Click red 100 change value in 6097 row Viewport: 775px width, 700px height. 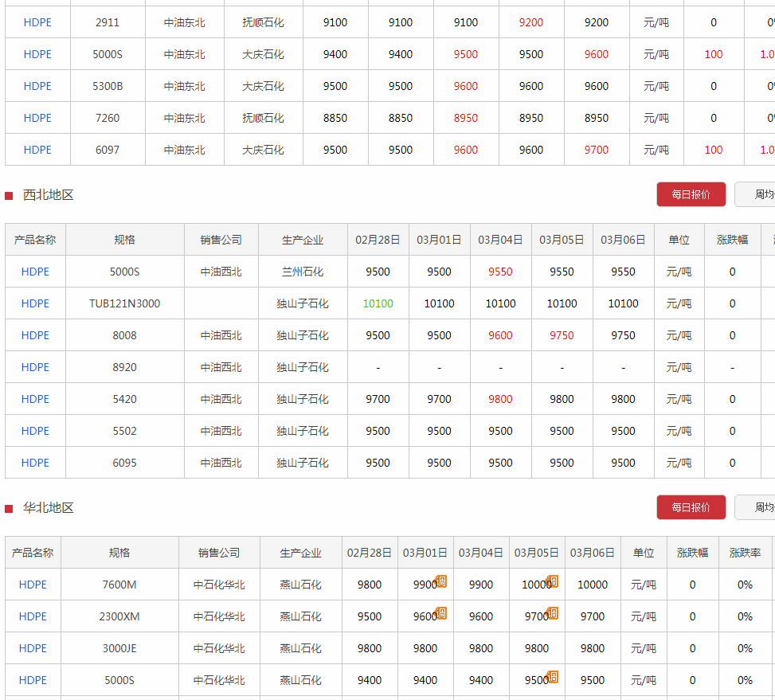(x=714, y=151)
